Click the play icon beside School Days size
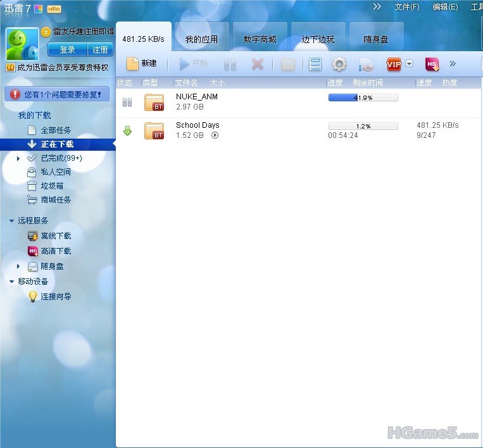This screenshot has height=448, width=483. click(215, 135)
